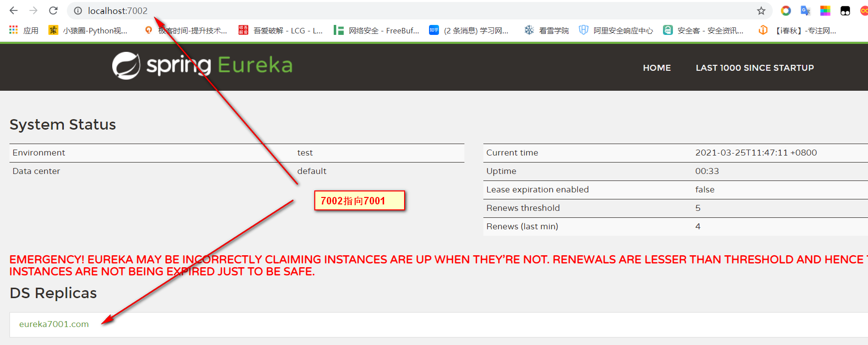Click the browser back arrow
868x345 pixels.
13,10
